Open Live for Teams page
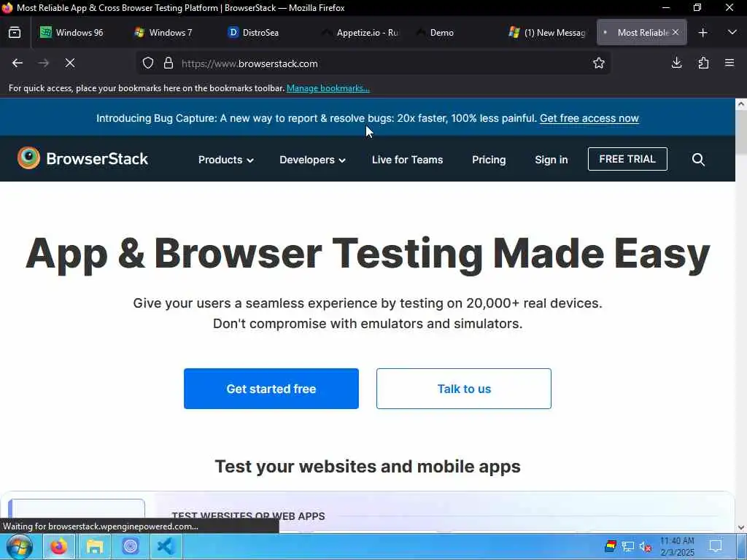This screenshot has width=747, height=560. click(407, 160)
